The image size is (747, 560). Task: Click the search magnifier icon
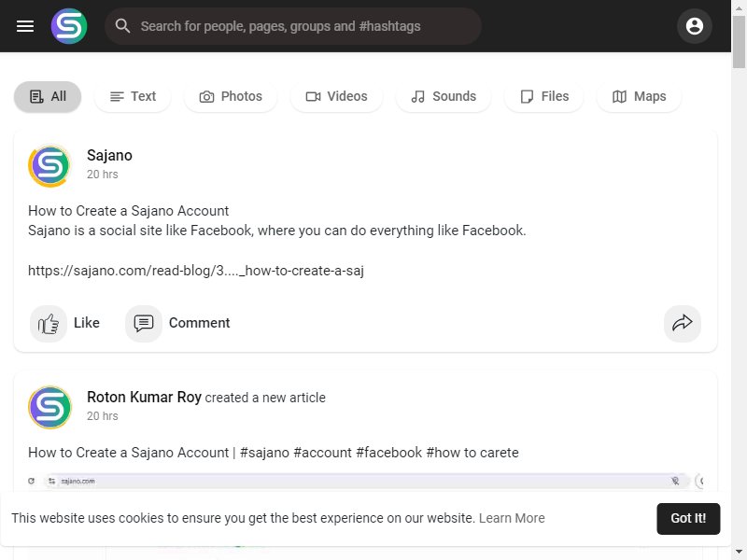pos(122,26)
